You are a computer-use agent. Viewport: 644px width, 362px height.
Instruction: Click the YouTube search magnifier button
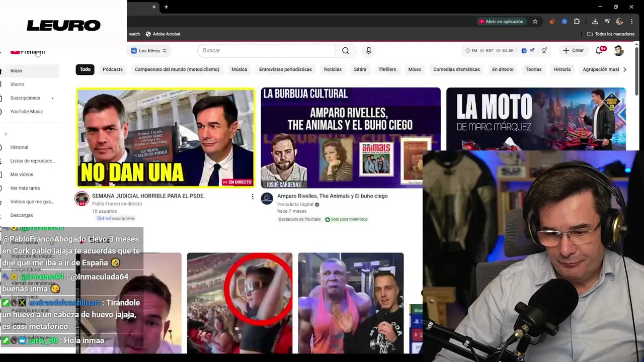(x=345, y=50)
